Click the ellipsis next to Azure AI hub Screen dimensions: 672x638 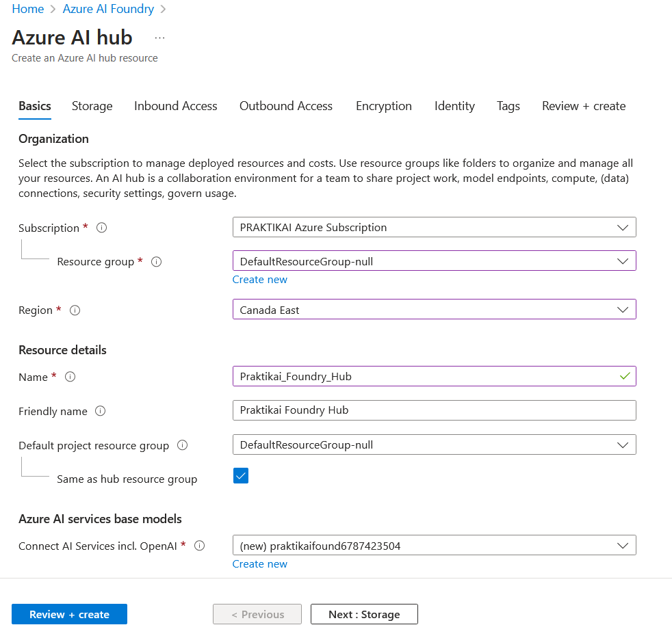coord(159,38)
